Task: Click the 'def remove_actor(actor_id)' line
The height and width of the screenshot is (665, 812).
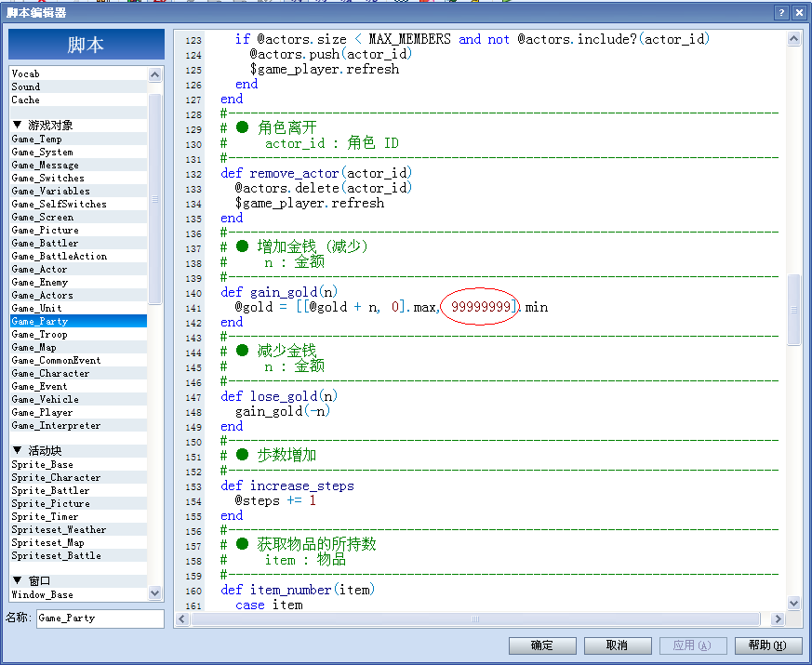Action: click(x=316, y=173)
